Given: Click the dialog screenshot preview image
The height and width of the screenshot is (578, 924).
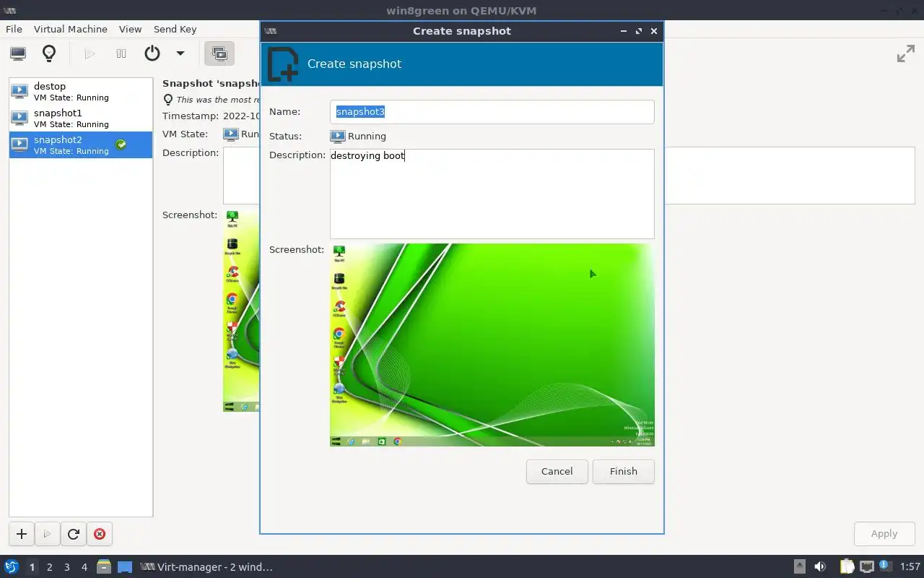Looking at the screenshot, I should 492,345.
